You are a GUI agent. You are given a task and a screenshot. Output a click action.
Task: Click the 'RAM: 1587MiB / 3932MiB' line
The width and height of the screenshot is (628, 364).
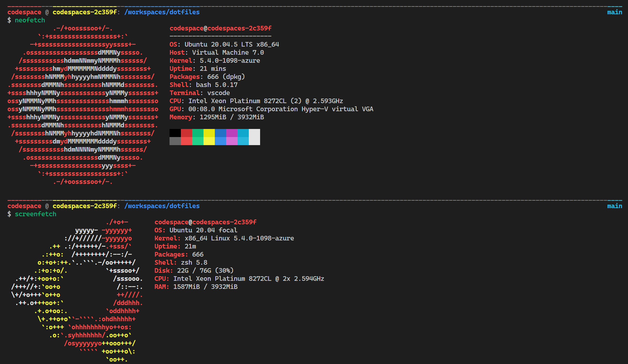click(x=196, y=287)
